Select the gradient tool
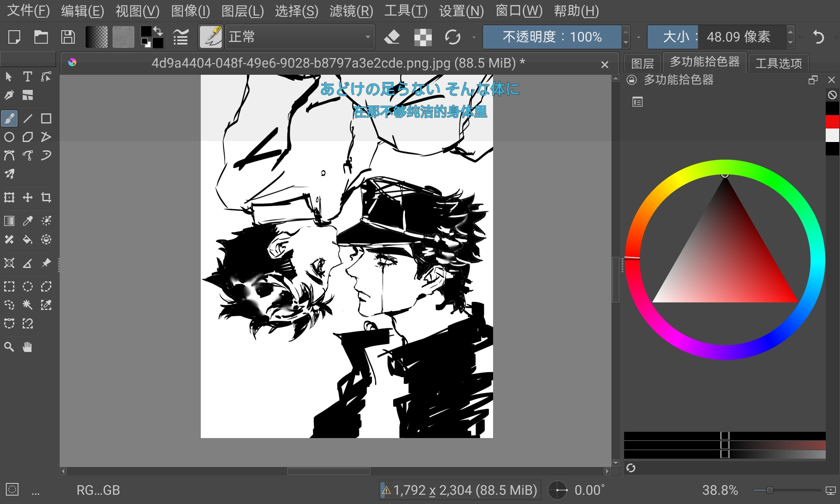840x504 pixels. pyautogui.click(x=9, y=221)
